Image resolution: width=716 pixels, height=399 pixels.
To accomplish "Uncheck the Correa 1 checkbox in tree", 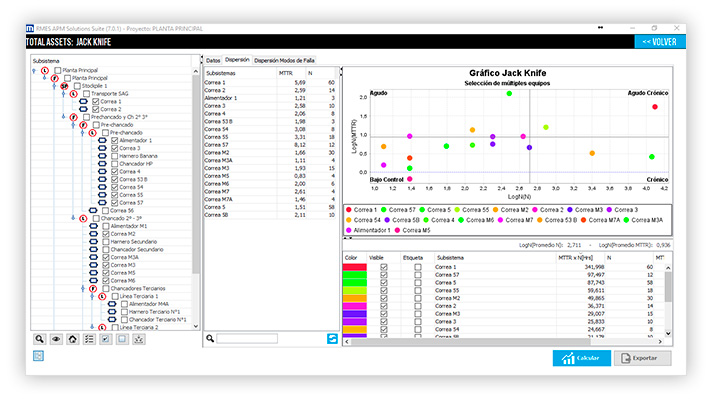I will coord(96,101).
